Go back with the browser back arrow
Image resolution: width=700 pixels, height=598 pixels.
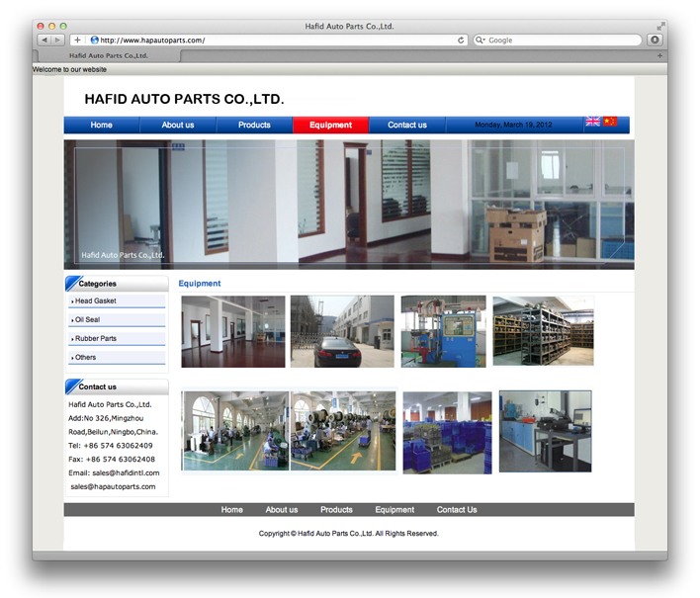[x=44, y=41]
